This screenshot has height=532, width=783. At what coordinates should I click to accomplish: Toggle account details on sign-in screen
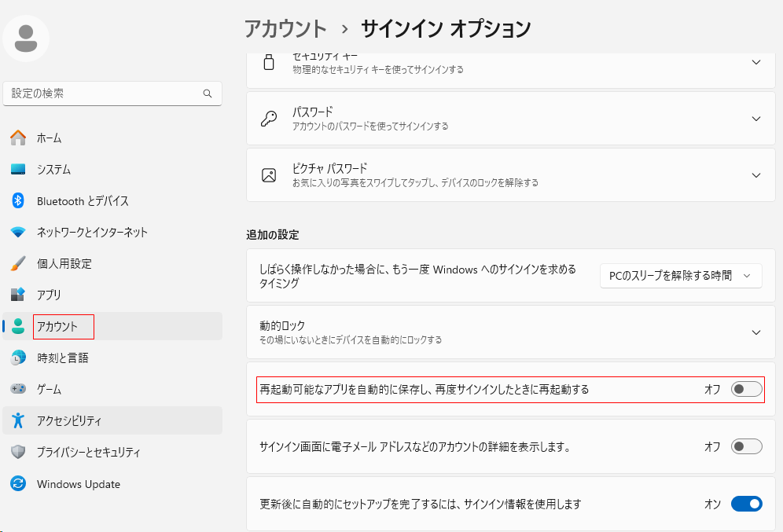(746, 446)
